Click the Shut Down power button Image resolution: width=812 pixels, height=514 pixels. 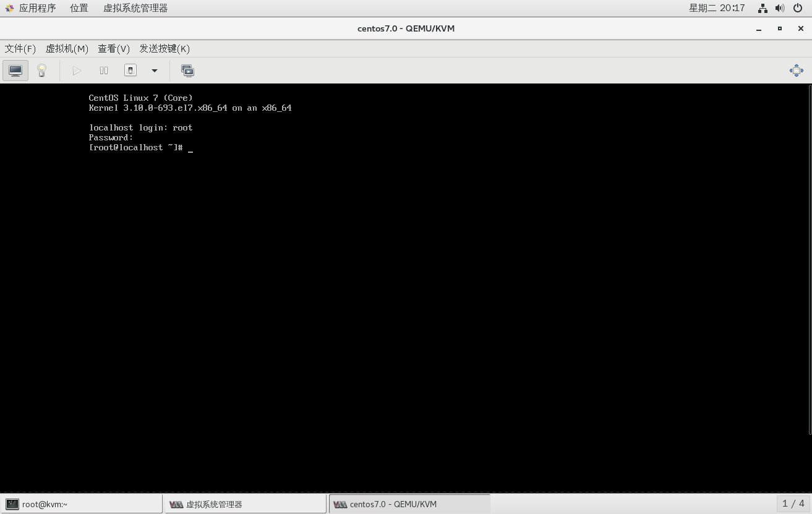pos(130,71)
